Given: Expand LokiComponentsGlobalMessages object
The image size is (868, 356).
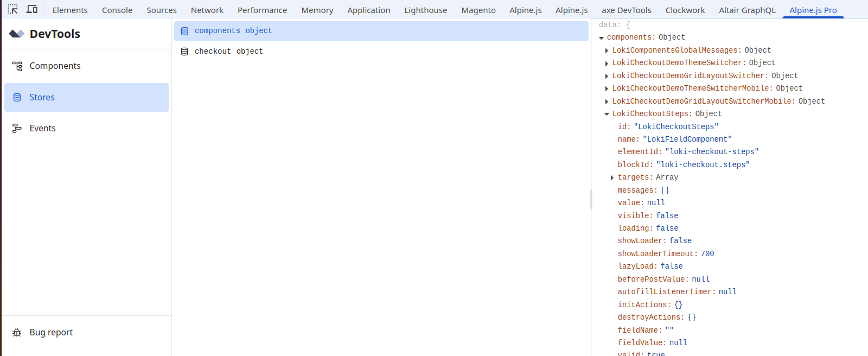Looking at the screenshot, I should tap(607, 50).
